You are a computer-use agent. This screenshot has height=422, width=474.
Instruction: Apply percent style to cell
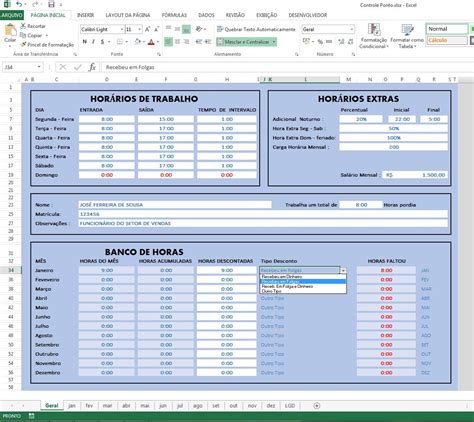click(x=320, y=42)
